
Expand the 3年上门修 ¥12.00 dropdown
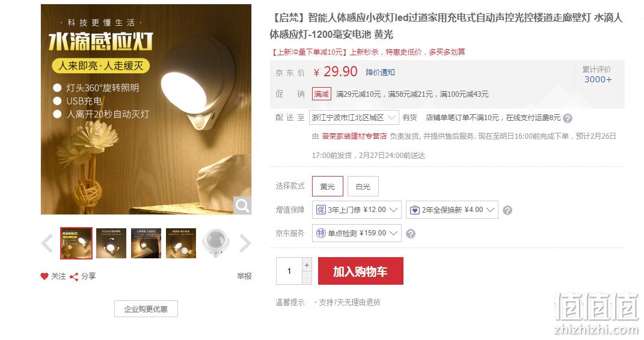[x=357, y=210]
